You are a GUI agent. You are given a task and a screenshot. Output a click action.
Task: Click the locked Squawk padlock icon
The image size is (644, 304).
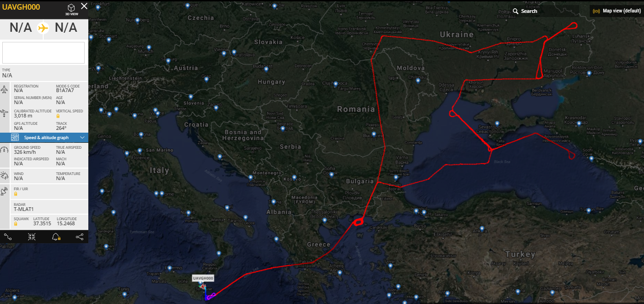click(16, 224)
